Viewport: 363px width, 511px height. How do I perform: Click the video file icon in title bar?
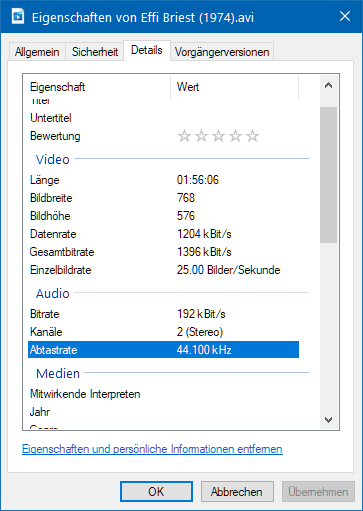pos(17,16)
